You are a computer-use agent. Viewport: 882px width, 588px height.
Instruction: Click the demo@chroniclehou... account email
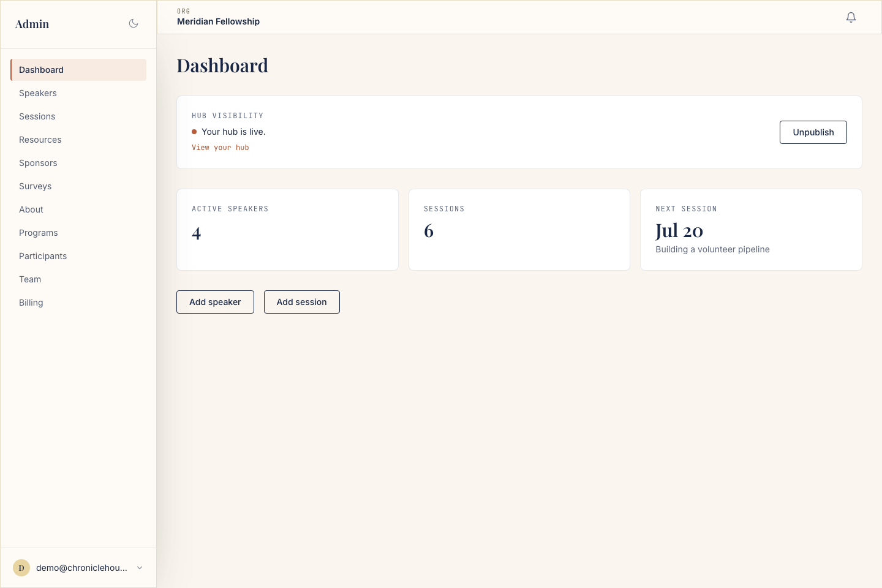[81, 568]
